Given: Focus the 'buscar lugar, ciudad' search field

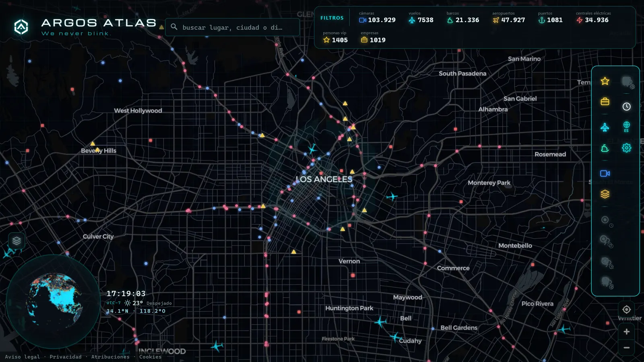Looking at the screenshot, I should point(232,27).
